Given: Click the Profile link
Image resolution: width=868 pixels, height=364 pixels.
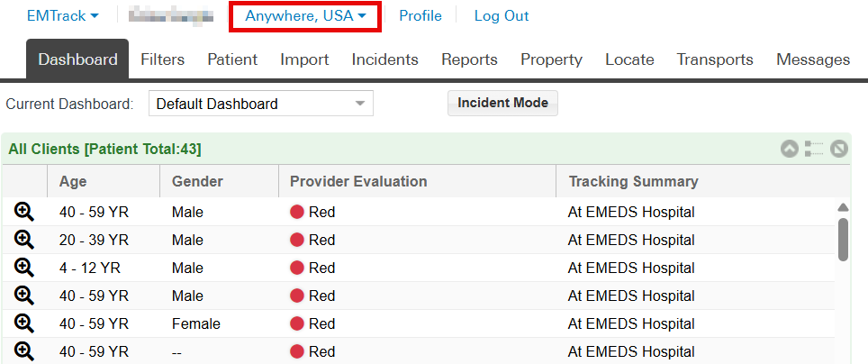Looking at the screenshot, I should coord(420,16).
